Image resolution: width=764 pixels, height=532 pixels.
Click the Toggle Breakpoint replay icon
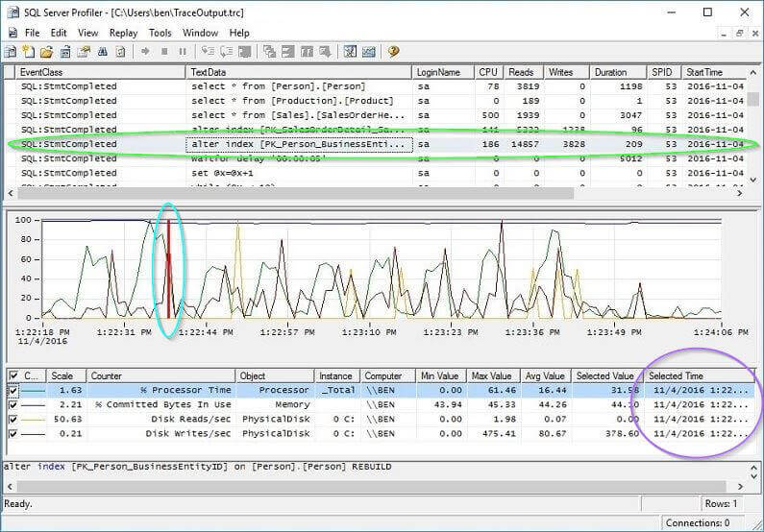[245, 52]
